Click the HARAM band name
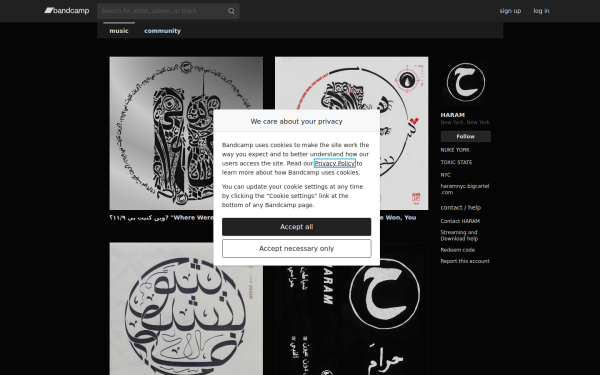Image resolution: width=600 pixels, height=375 pixels. click(x=453, y=115)
